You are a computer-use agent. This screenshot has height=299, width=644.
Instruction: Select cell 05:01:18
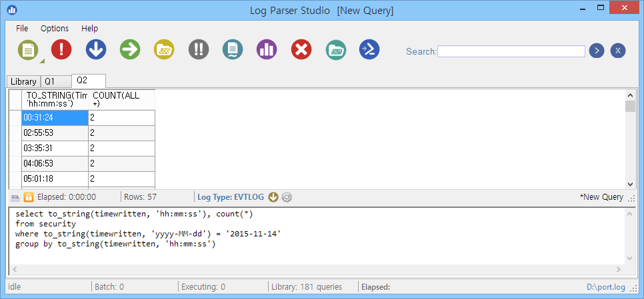click(x=55, y=179)
